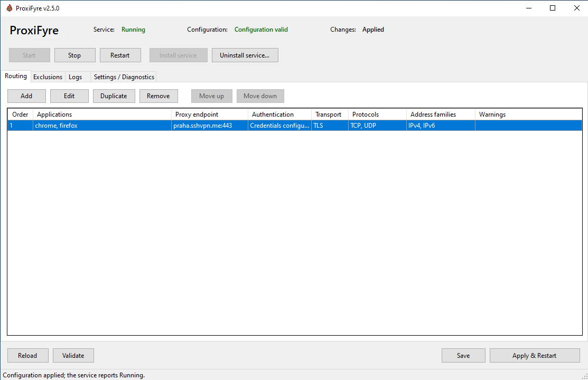Click order number 1 in rule row
Screen dimensions: 588x380
pos(20,126)
